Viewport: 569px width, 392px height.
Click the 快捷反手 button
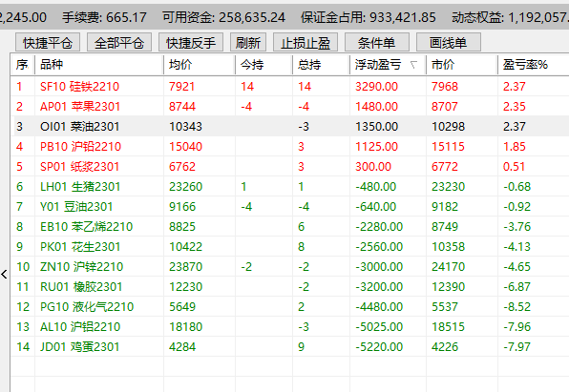[191, 42]
